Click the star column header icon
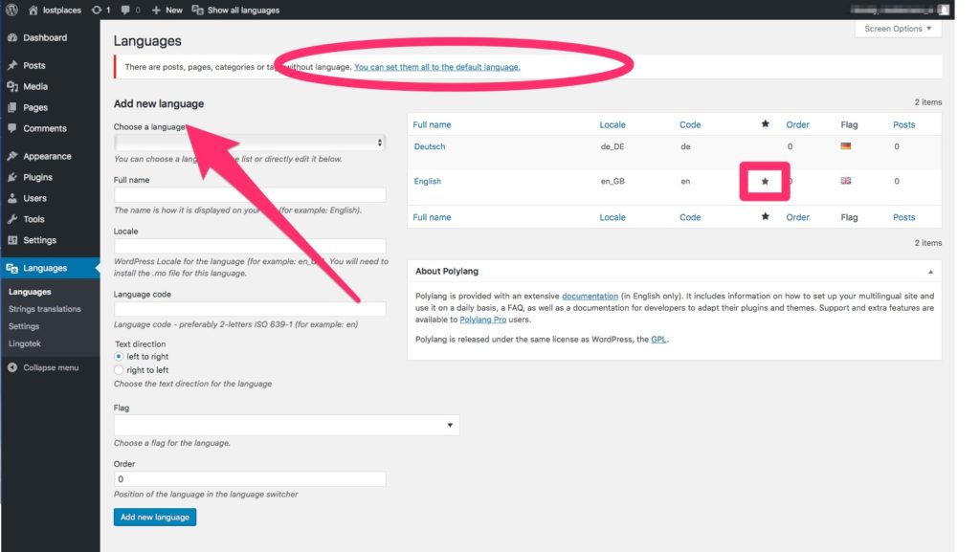980x552 pixels. coord(765,123)
